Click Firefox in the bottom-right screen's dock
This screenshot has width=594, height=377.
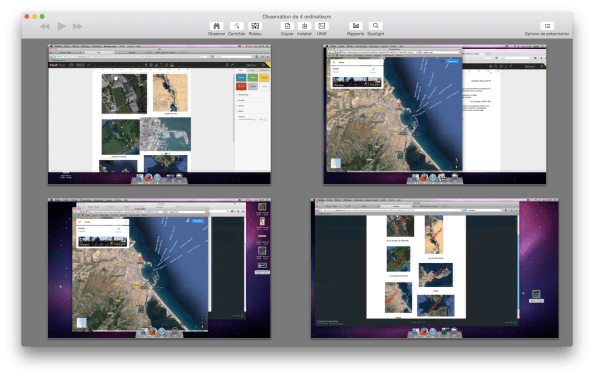[424, 332]
